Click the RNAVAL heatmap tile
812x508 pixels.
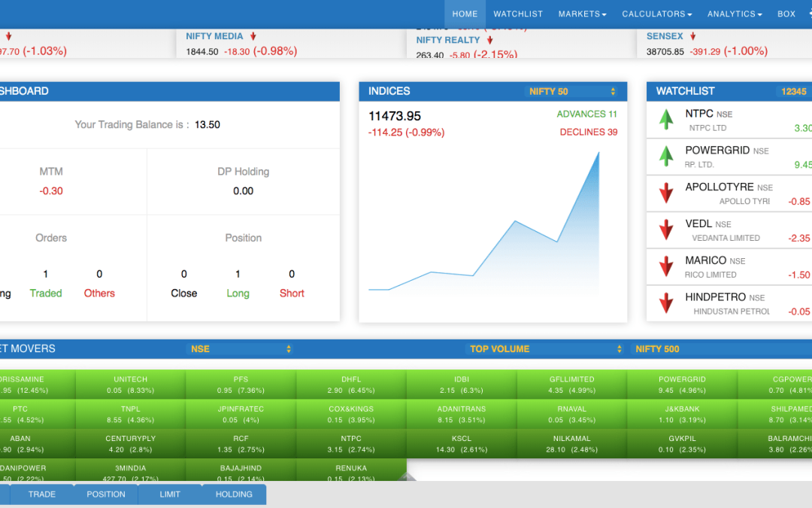571,414
